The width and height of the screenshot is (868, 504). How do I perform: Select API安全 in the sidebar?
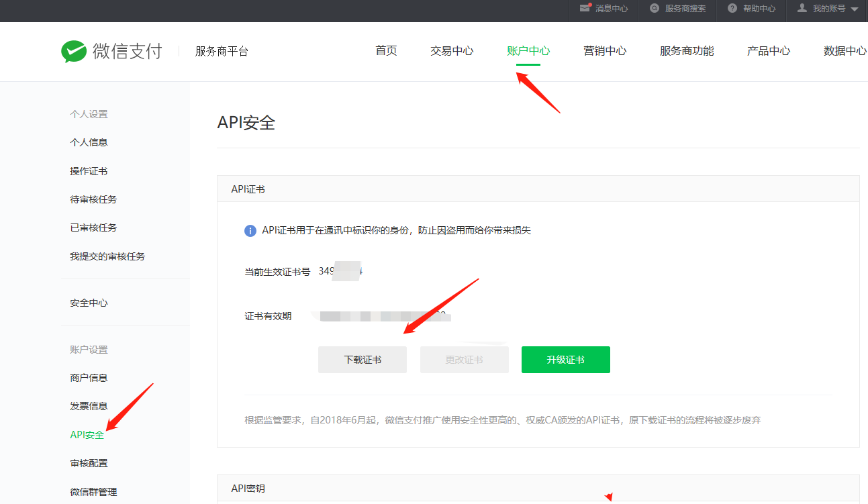click(87, 435)
